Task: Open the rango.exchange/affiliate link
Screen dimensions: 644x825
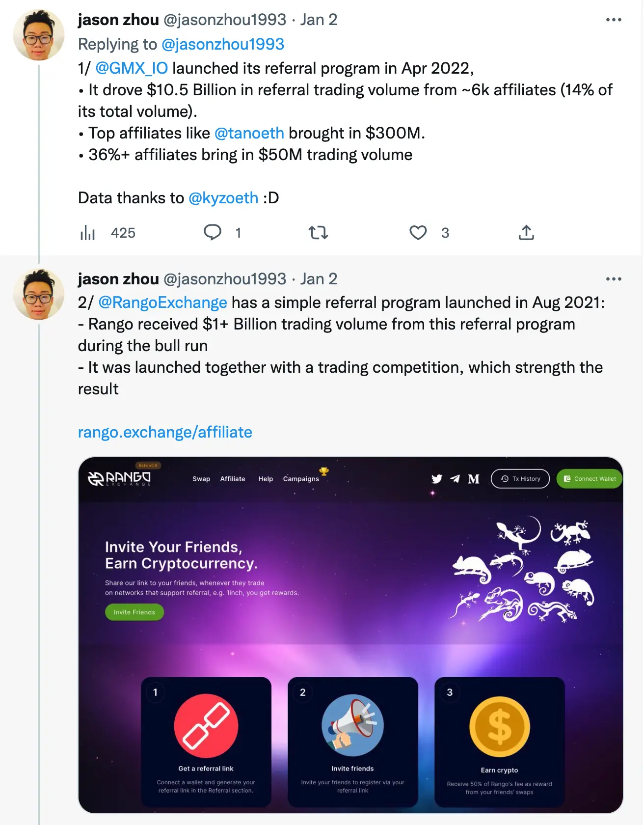Action: click(x=164, y=432)
